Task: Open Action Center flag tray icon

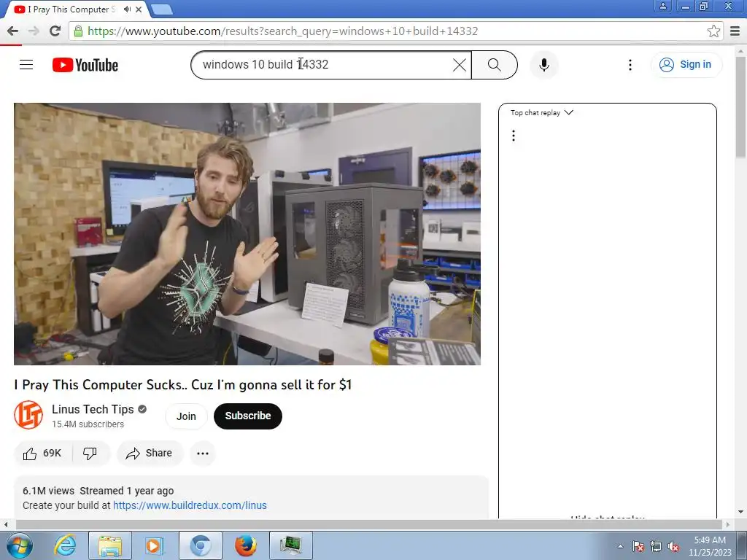Action: pos(638,546)
